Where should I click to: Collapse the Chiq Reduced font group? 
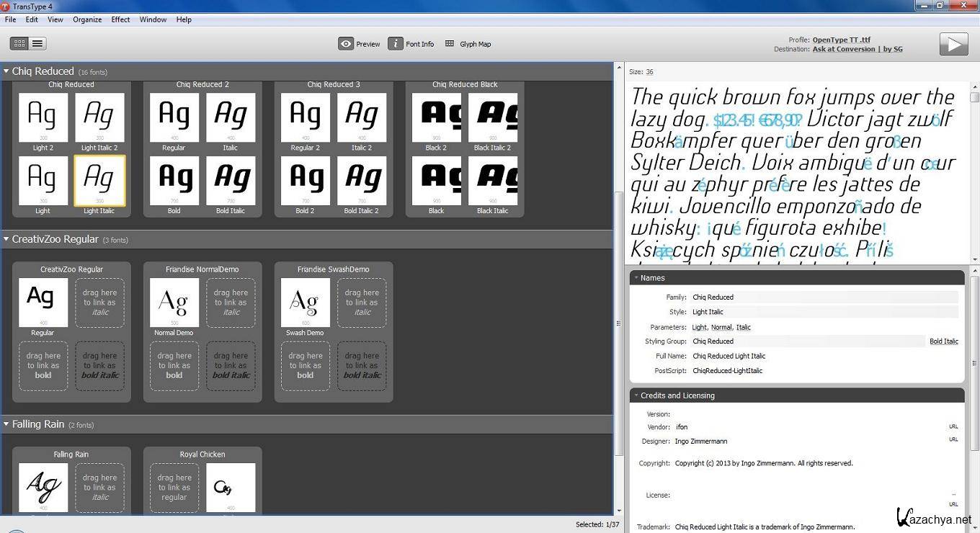point(6,71)
